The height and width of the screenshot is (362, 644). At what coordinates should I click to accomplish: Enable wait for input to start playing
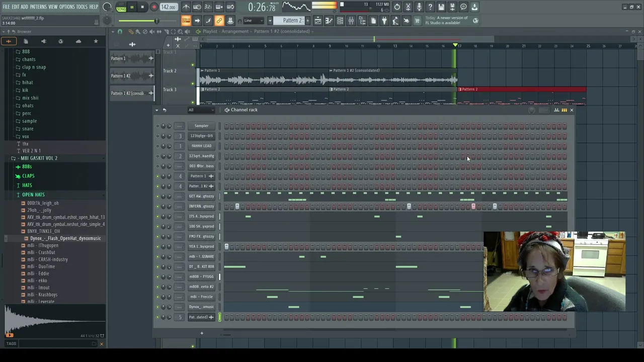[x=197, y=7]
